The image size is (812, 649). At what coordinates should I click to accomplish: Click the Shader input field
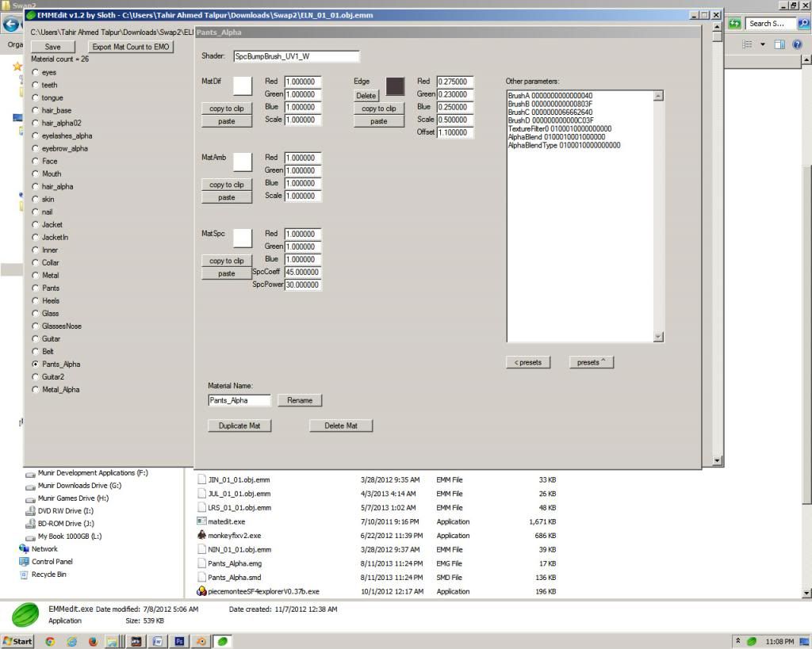pos(296,56)
